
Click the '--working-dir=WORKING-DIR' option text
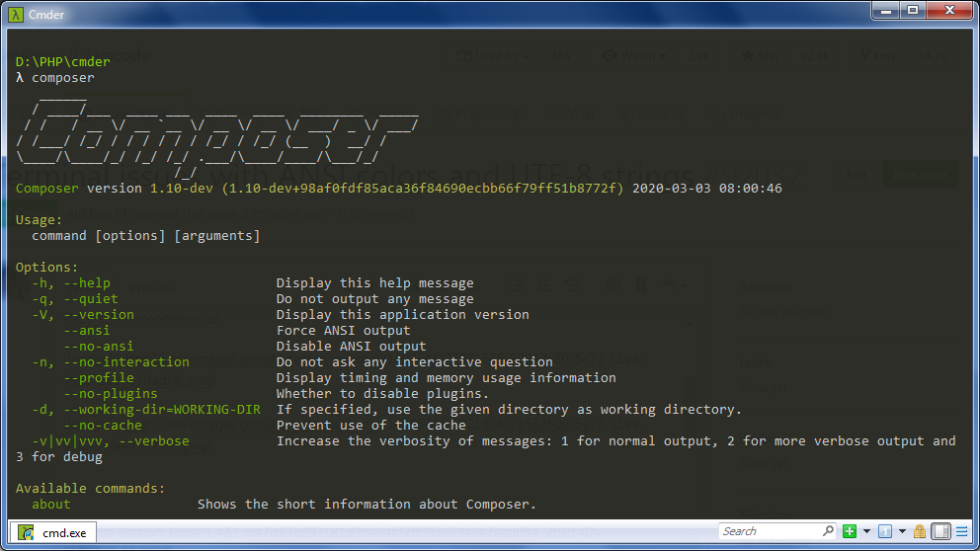(162, 409)
